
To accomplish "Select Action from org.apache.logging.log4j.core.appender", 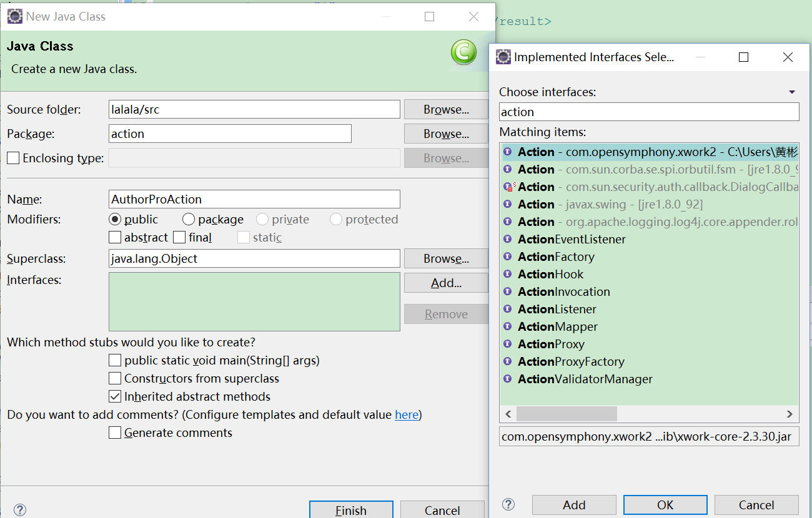I will pos(650,222).
